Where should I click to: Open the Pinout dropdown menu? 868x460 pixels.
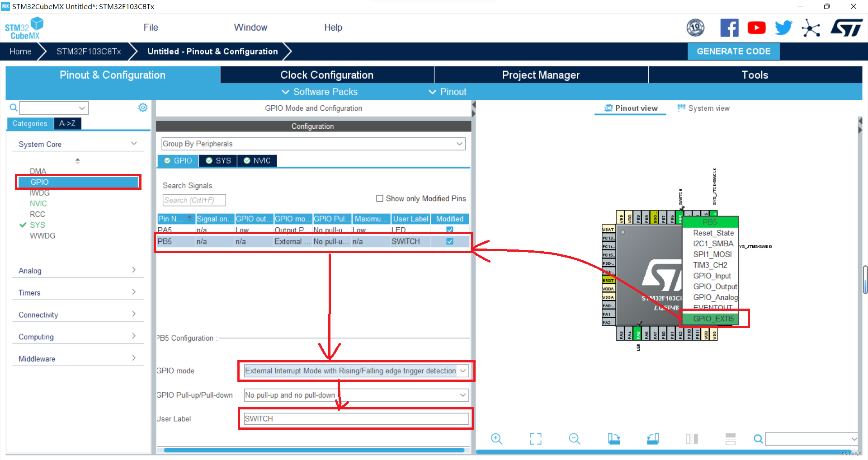click(448, 92)
